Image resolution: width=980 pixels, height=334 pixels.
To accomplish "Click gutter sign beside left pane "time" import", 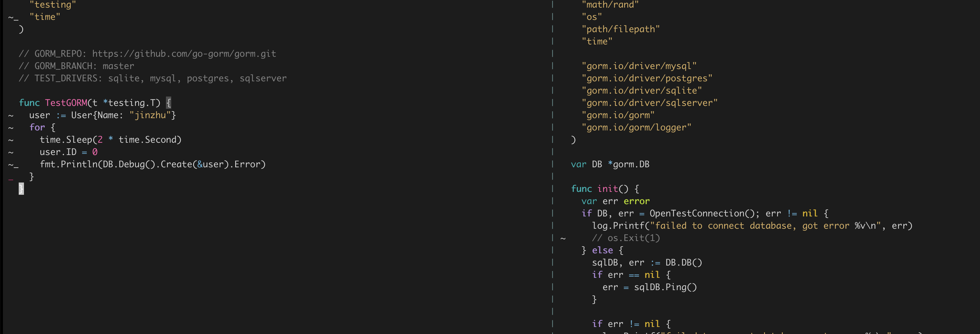I will [13, 17].
